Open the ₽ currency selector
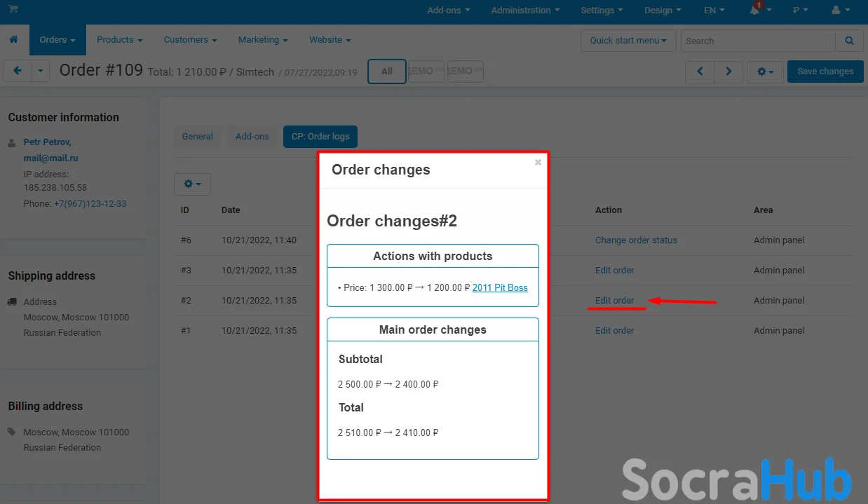868x504 pixels. (x=801, y=11)
